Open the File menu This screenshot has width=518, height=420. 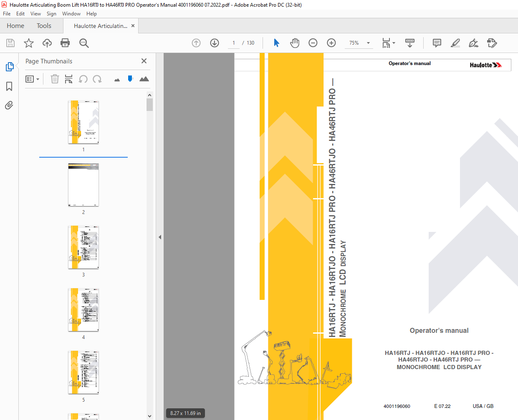(x=7, y=14)
